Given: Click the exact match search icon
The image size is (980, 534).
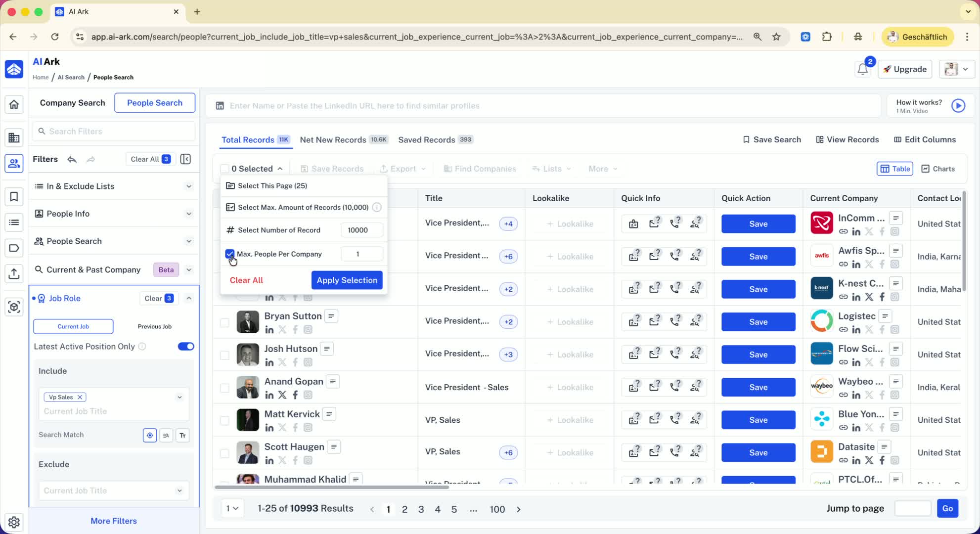Looking at the screenshot, I should [x=150, y=435].
